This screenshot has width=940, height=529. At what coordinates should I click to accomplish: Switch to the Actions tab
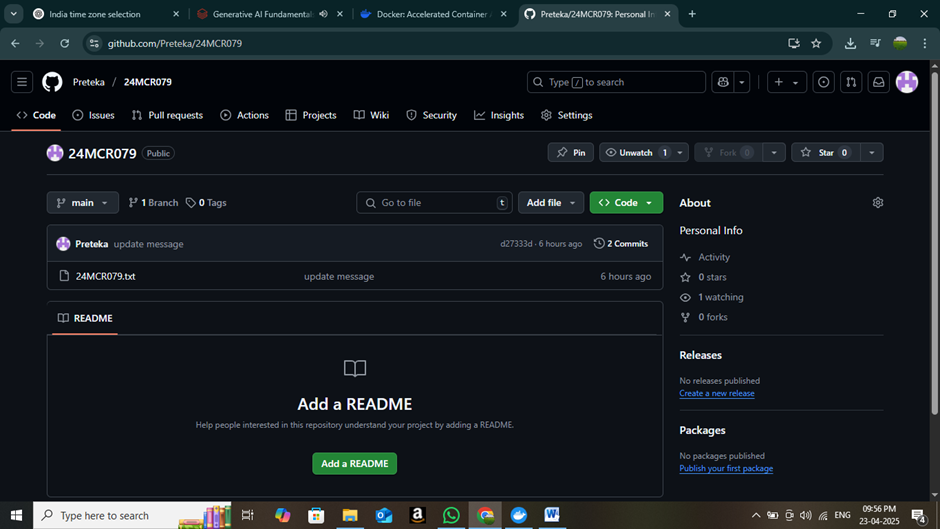click(245, 115)
